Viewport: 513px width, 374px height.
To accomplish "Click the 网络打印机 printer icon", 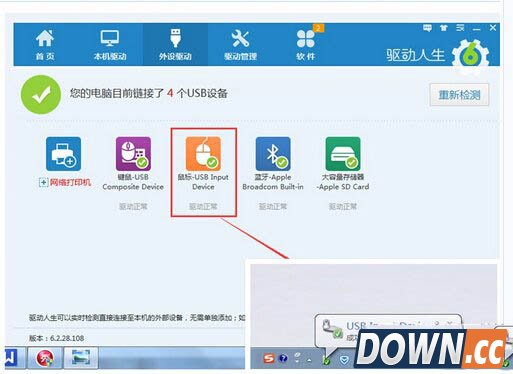I will click(63, 154).
